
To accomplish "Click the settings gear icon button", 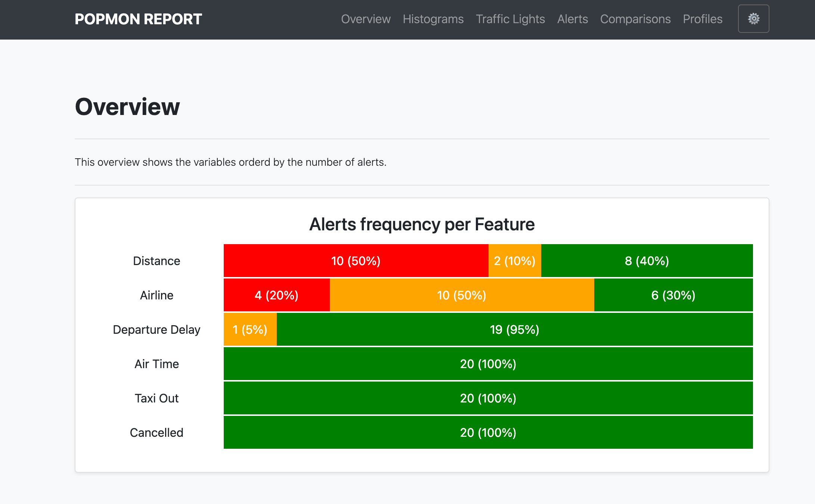I will 753,19.
